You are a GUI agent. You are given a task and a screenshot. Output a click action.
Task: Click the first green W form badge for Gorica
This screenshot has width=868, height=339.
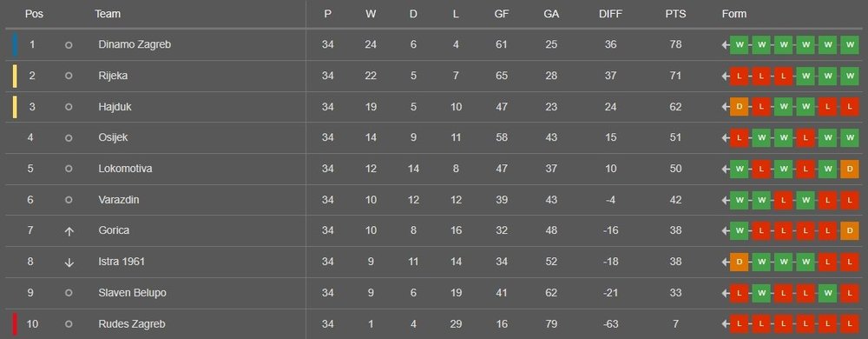coord(739,231)
